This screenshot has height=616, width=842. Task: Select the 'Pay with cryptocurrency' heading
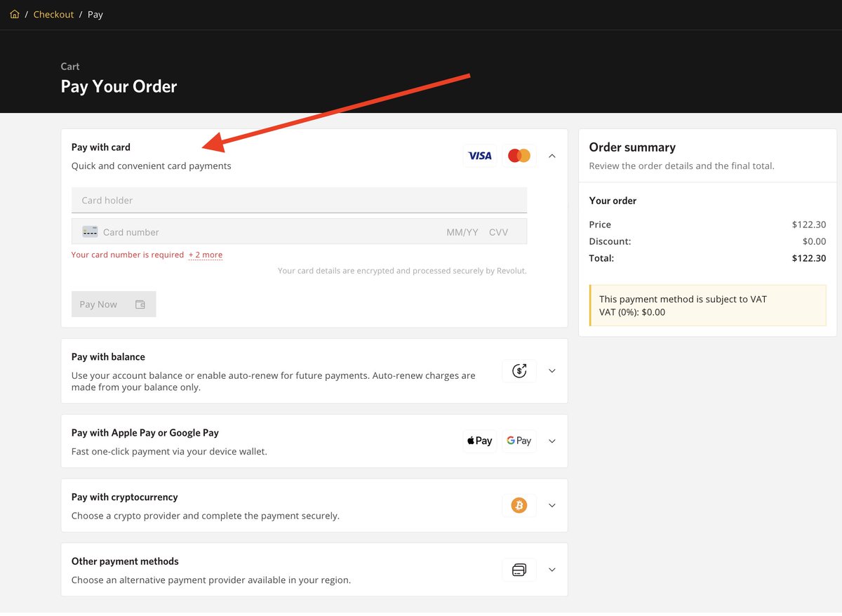coord(125,497)
